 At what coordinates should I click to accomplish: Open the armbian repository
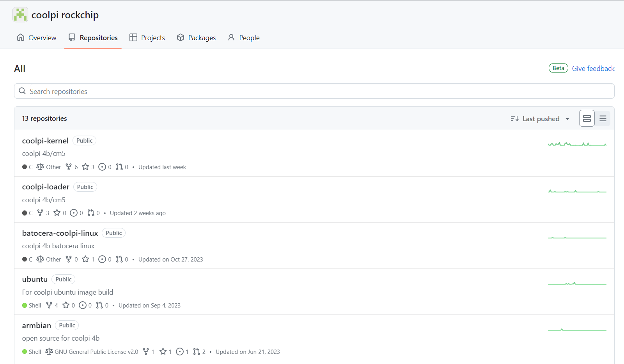coord(37,325)
